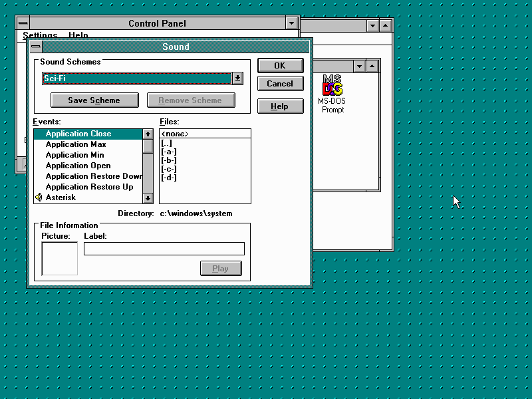This screenshot has width=532, height=399.
Task: Open the Control Panel Help menu
Action: pyautogui.click(x=78, y=35)
